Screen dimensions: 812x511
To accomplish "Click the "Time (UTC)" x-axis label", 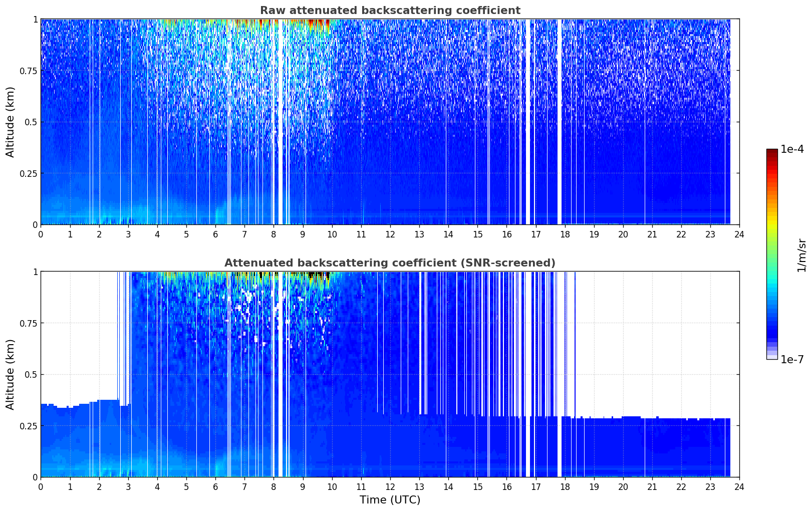I will coord(390,500).
